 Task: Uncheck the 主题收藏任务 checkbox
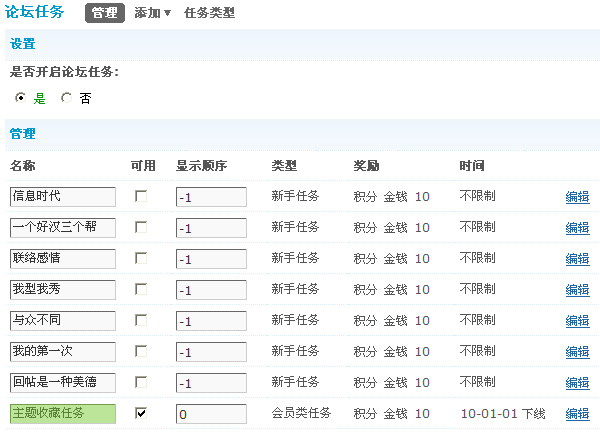coord(141,413)
